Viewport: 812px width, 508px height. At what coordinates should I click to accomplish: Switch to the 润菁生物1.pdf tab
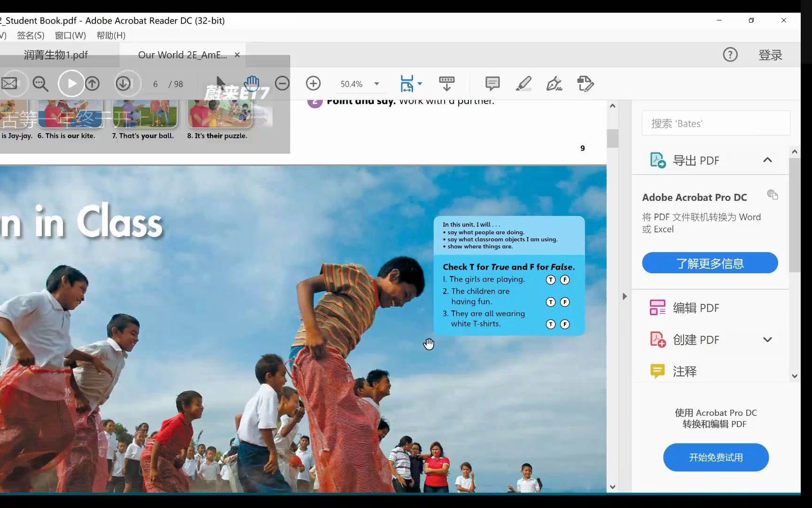coord(56,55)
